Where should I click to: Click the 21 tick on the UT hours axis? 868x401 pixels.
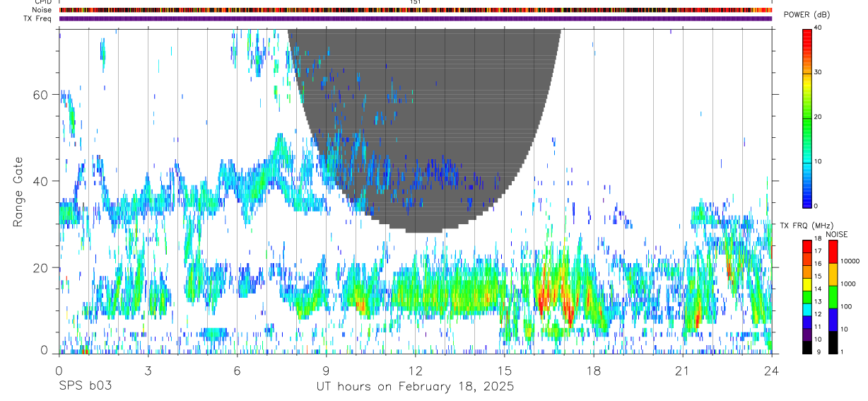[683, 370]
